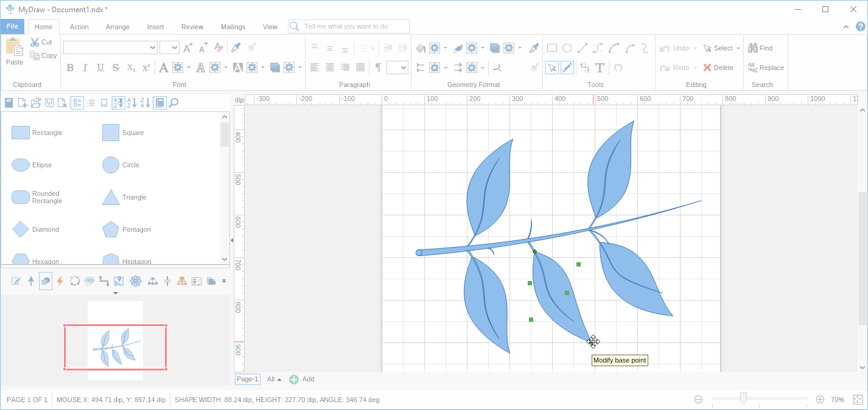This screenshot has height=410, width=868.
Task: Open the callout speech bubble library
Action: point(89,281)
